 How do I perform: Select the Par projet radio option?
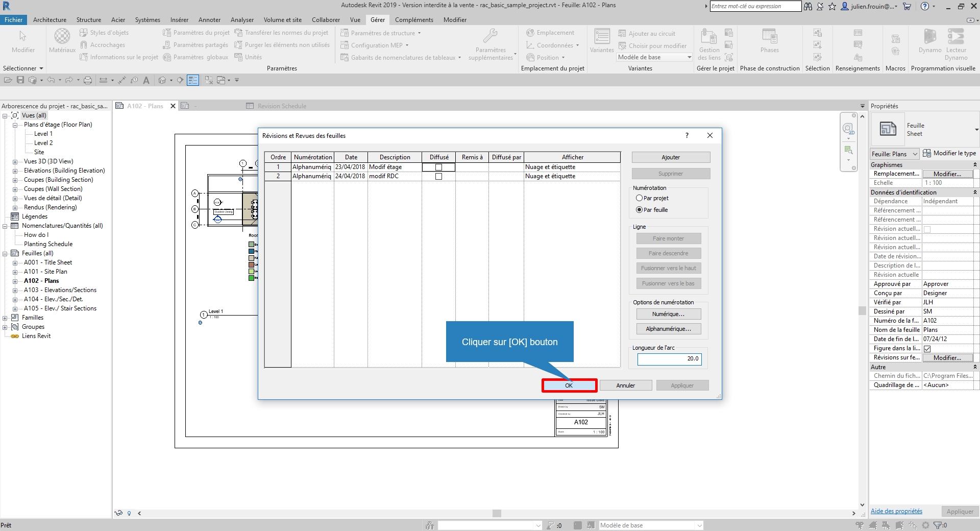639,198
